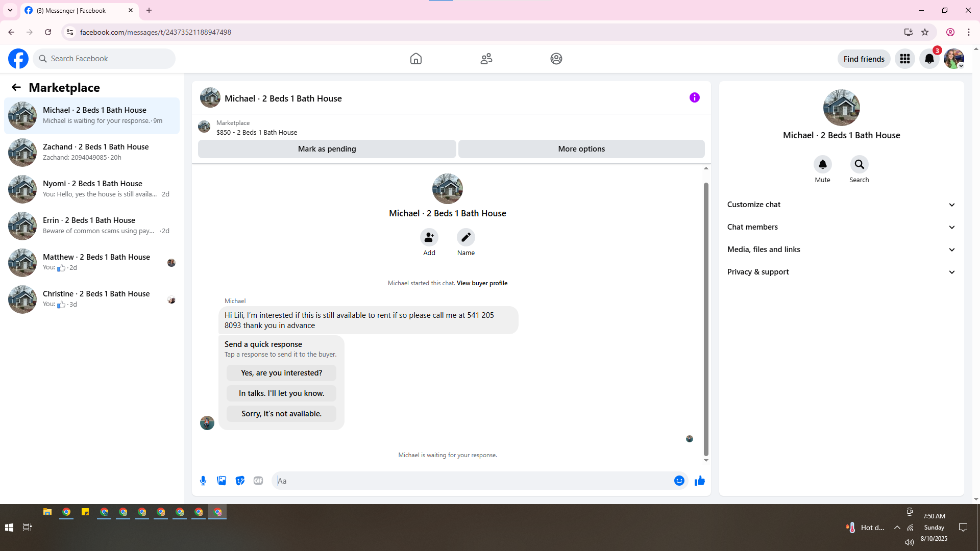This screenshot has height=551, width=980.
Task: Expand the Customize chat section
Action: 841,205
